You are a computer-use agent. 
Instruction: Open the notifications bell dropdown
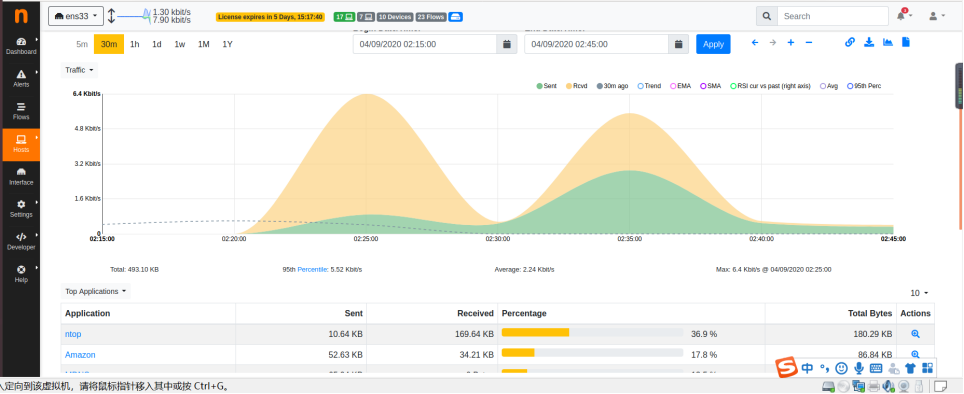(904, 16)
